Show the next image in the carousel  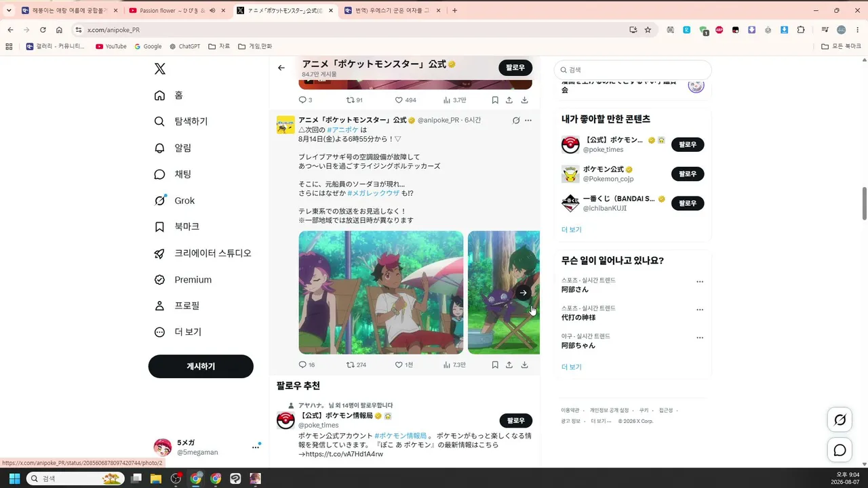[x=523, y=293]
